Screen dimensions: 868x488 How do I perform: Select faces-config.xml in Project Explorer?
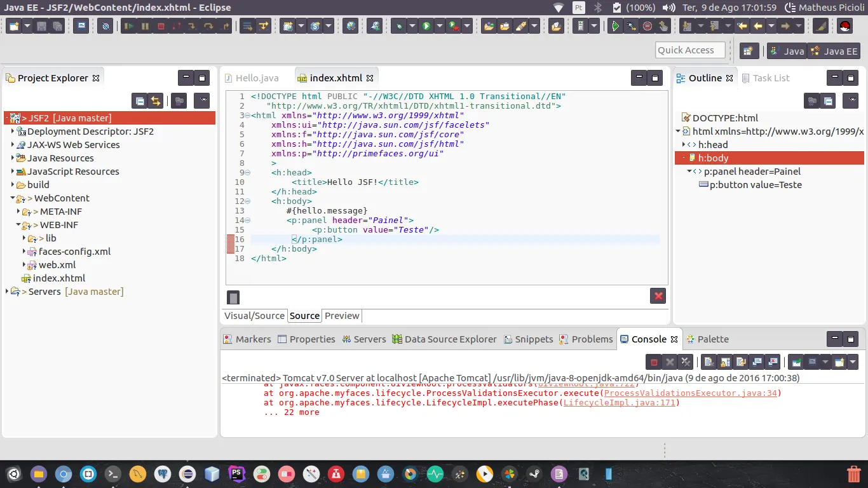74,252
